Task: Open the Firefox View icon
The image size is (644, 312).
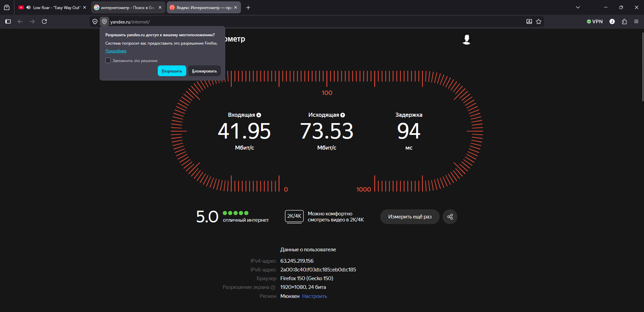Action: click(x=7, y=7)
